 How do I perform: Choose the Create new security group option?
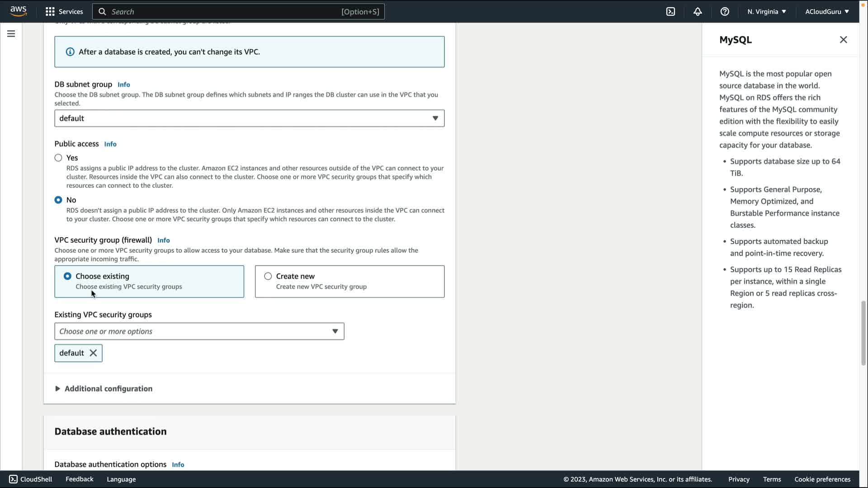pos(268,276)
